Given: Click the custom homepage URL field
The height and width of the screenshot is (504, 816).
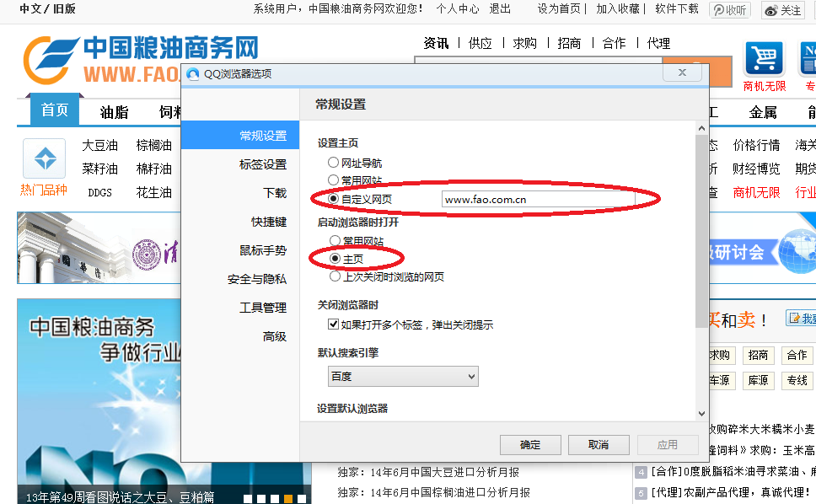Looking at the screenshot, I should [538, 199].
